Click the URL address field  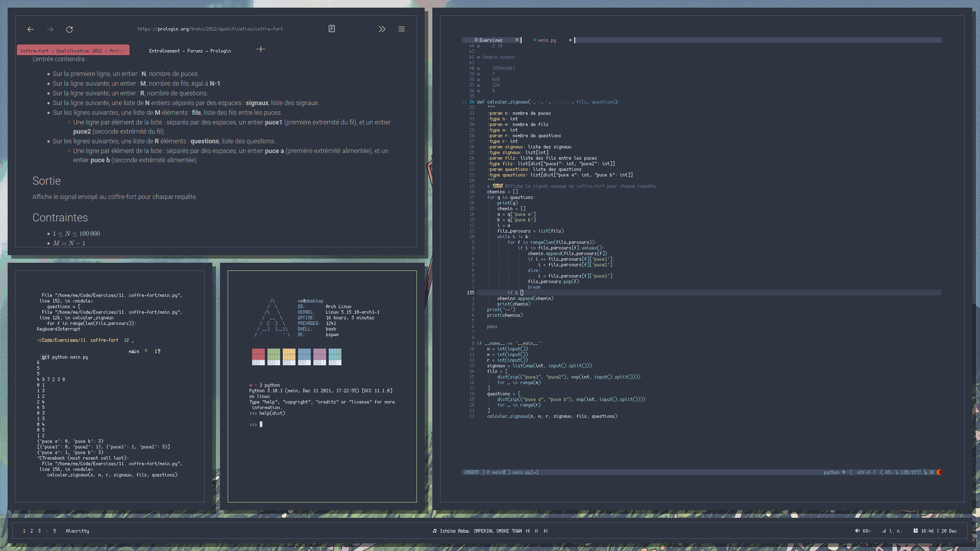210,29
